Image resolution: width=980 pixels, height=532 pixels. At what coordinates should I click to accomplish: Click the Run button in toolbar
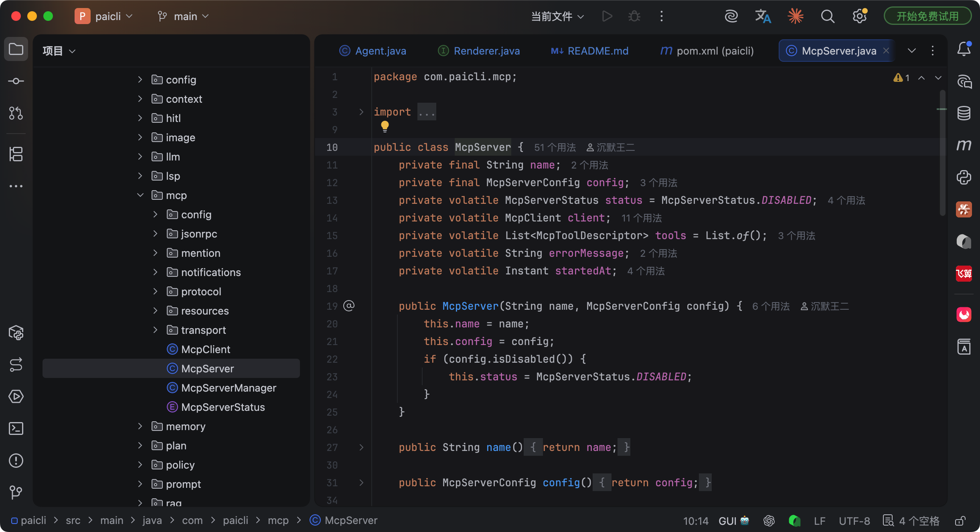(x=607, y=16)
